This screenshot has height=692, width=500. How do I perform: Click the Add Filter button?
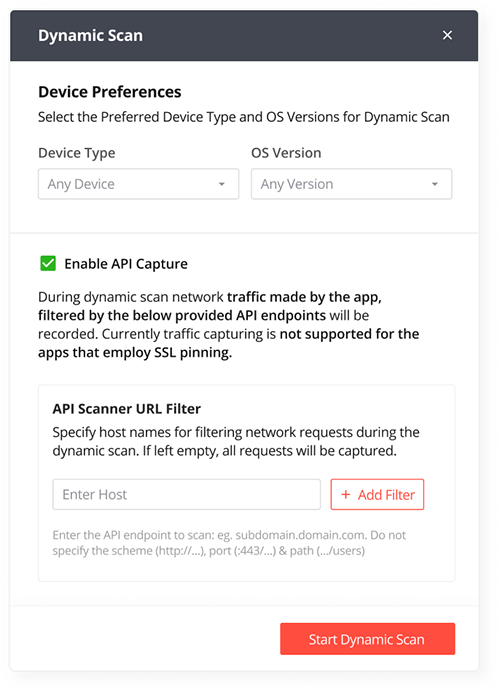tap(377, 494)
